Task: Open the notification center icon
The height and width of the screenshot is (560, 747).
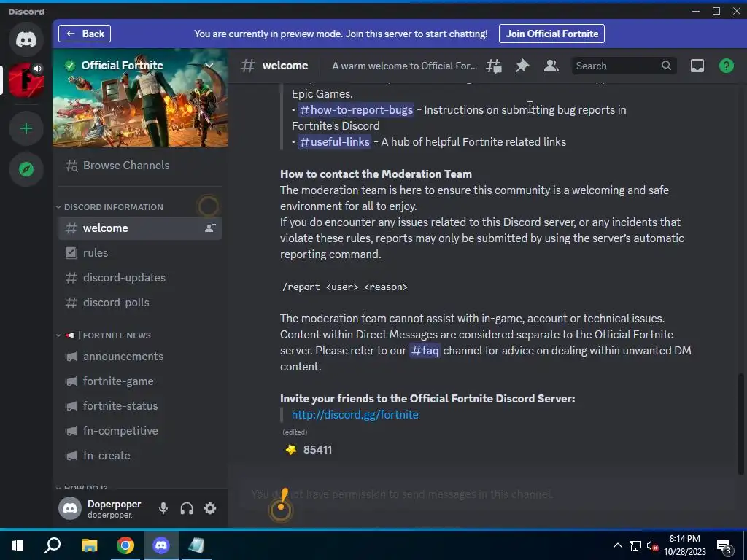Action: (724, 546)
